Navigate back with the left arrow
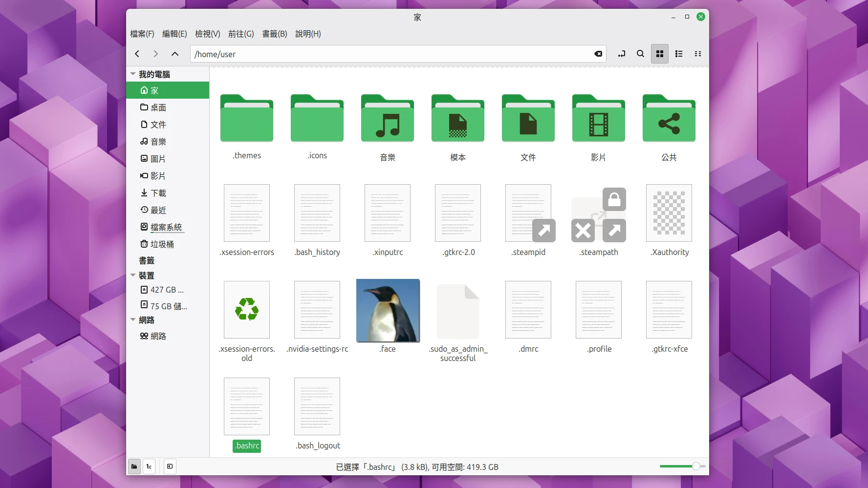Viewport: 868px width, 488px height. [137, 54]
